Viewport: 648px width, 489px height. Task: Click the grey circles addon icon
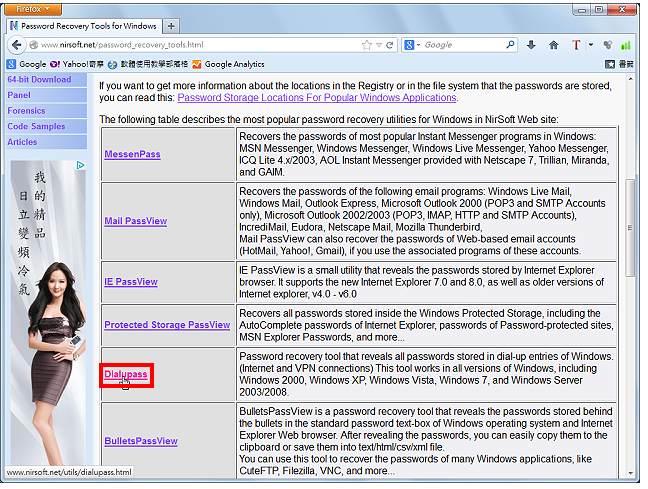pos(608,45)
